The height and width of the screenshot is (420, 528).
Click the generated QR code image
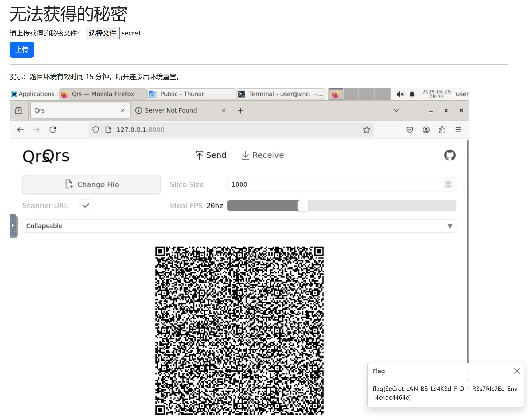click(239, 331)
